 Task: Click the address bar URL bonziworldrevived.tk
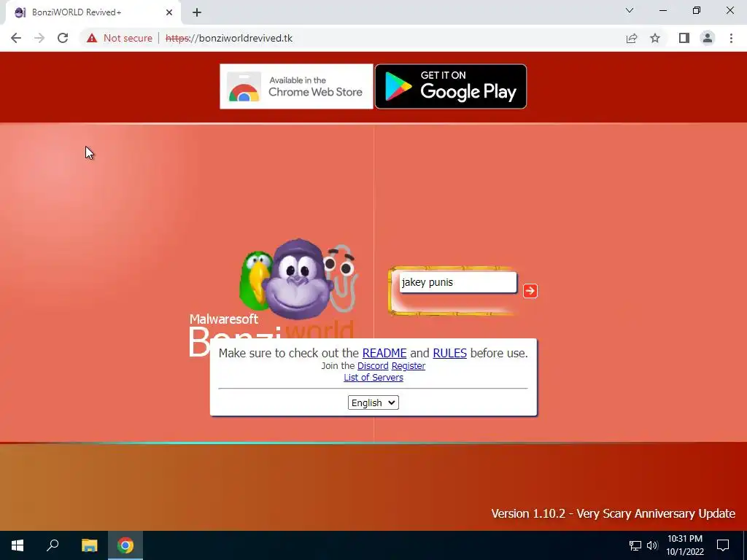pos(228,38)
